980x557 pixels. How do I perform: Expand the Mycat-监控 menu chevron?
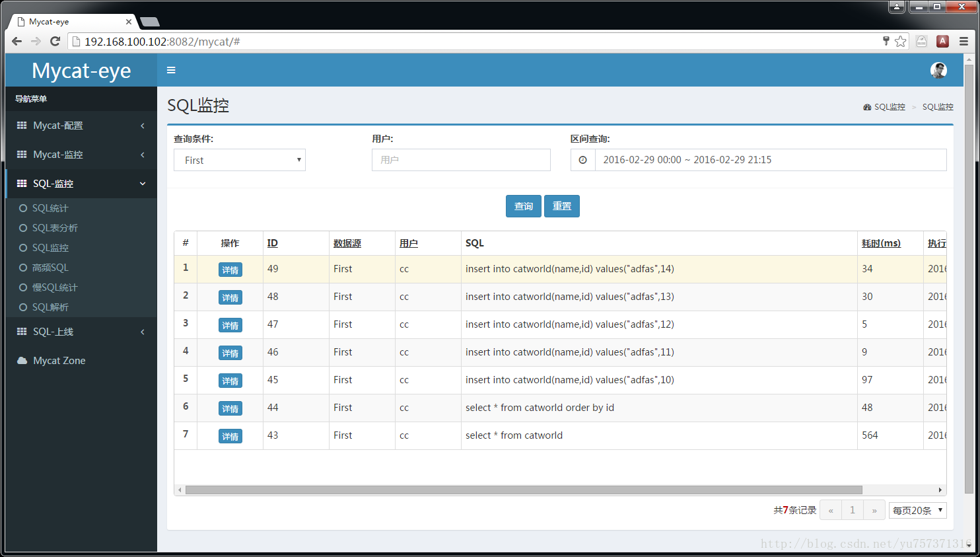click(143, 155)
